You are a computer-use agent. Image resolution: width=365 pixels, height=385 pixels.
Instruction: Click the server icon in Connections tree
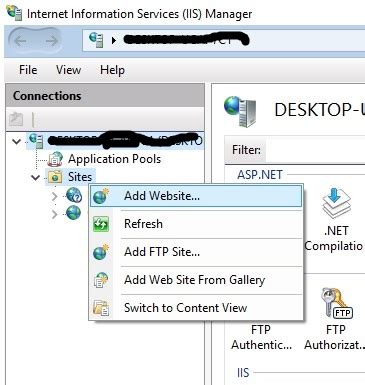tap(36, 141)
